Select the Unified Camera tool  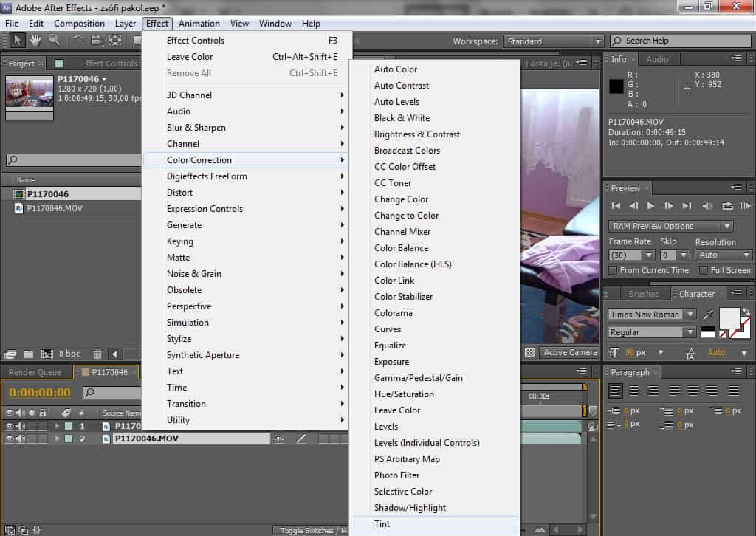point(96,41)
